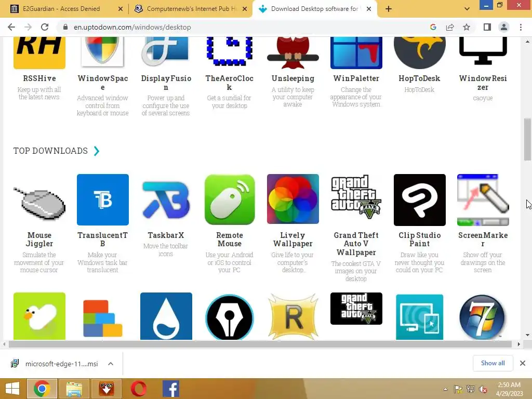Reload the current page
Screen dimensions: 532x399
tap(45, 27)
